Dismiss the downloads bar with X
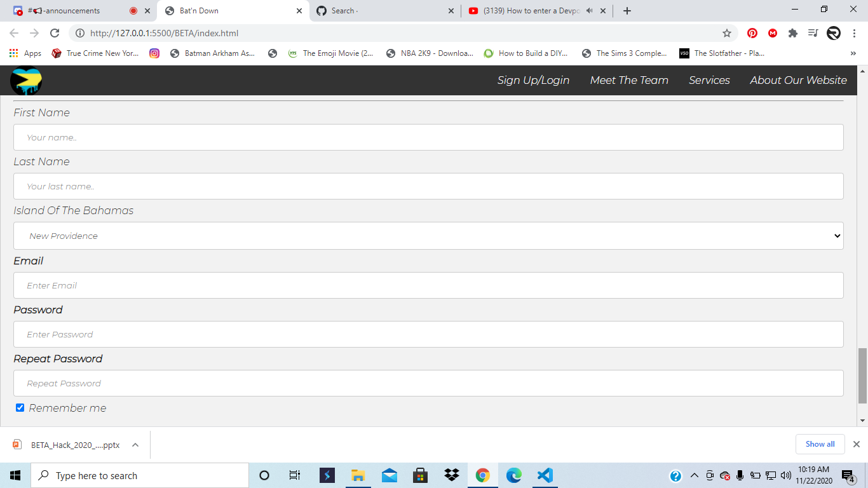This screenshot has height=488, width=868. 856,444
